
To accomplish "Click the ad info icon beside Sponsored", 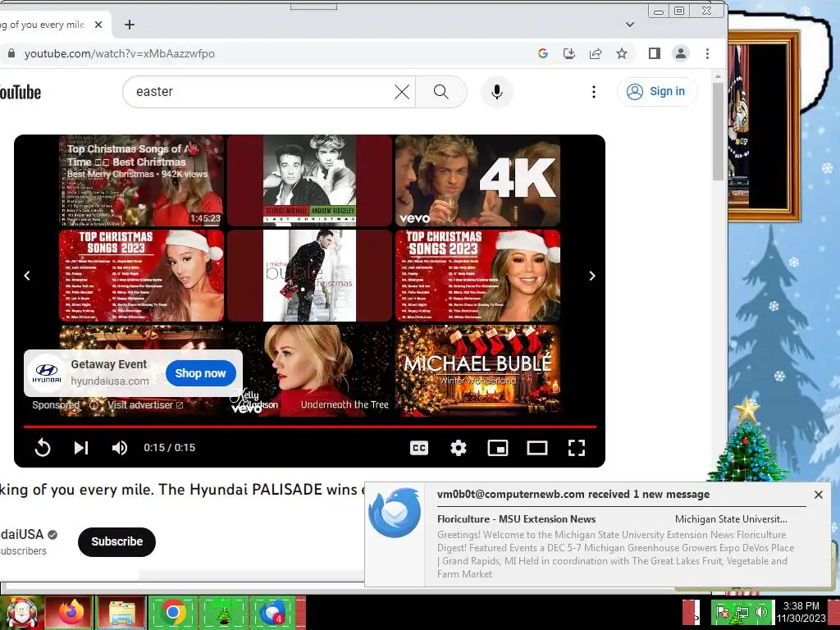I will [x=94, y=405].
